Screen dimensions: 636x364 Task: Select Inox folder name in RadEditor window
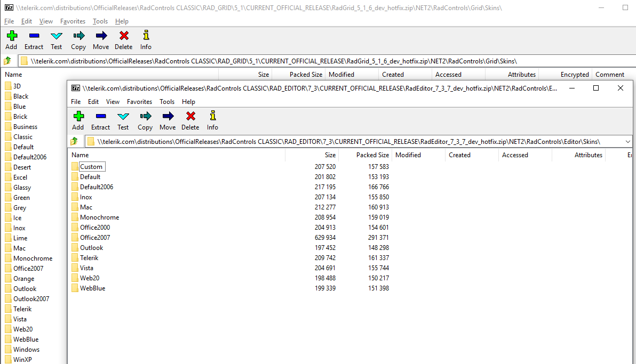tap(86, 197)
